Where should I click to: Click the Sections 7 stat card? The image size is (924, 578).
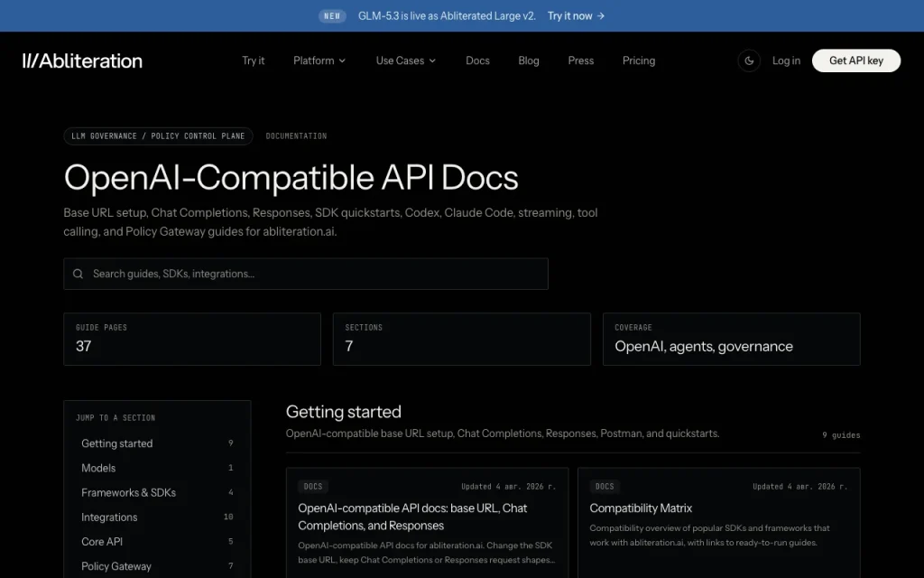pyautogui.click(x=461, y=340)
